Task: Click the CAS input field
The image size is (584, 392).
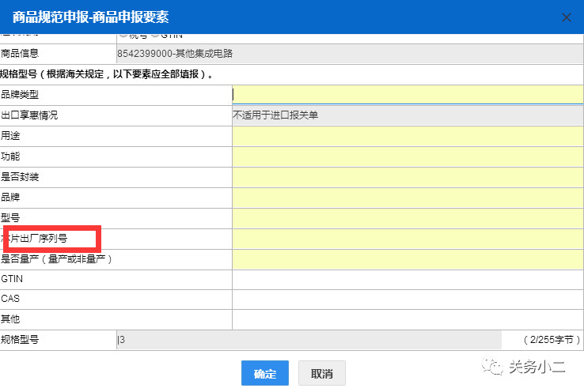Action: coord(407,300)
